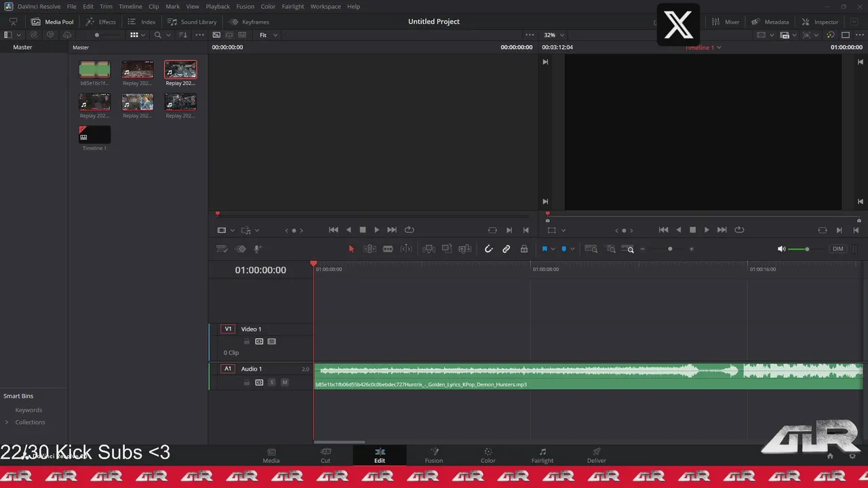868x488 pixels.
Task: Toggle Linked Selection chain icon
Action: click(x=506, y=249)
